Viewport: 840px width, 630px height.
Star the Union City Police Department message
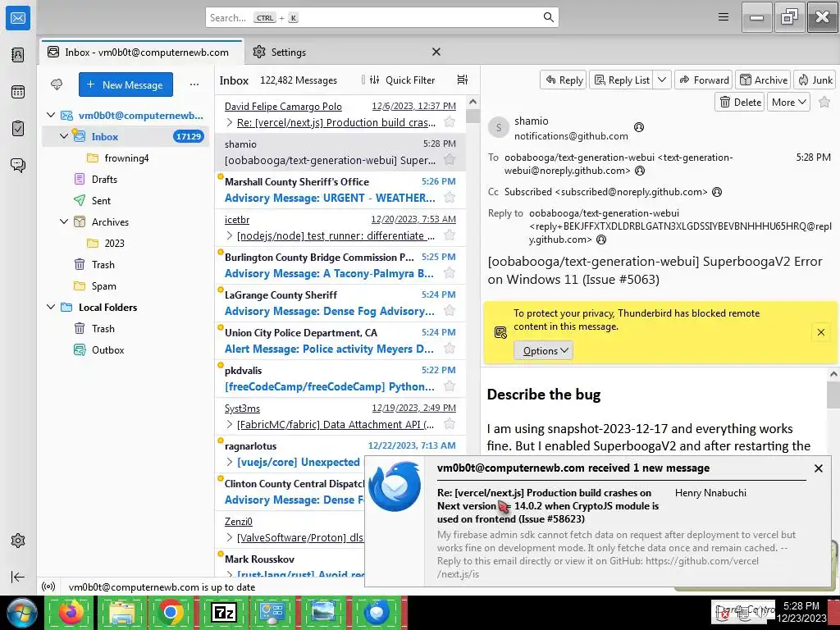point(450,349)
